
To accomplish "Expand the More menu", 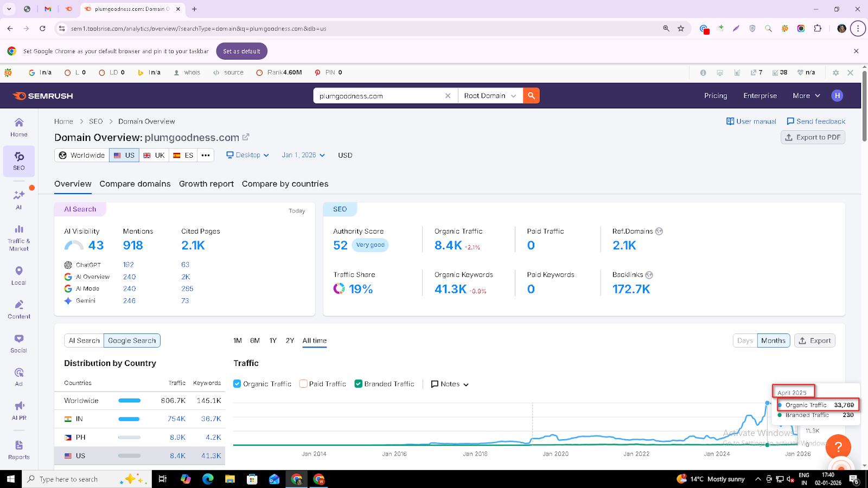I will [x=806, y=96].
